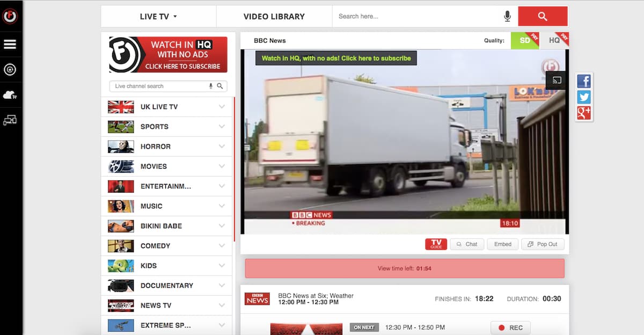Viewport: 644px width, 335px height.
Task: Click the microphone icon in the top search bar
Action: [x=507, y=17]
